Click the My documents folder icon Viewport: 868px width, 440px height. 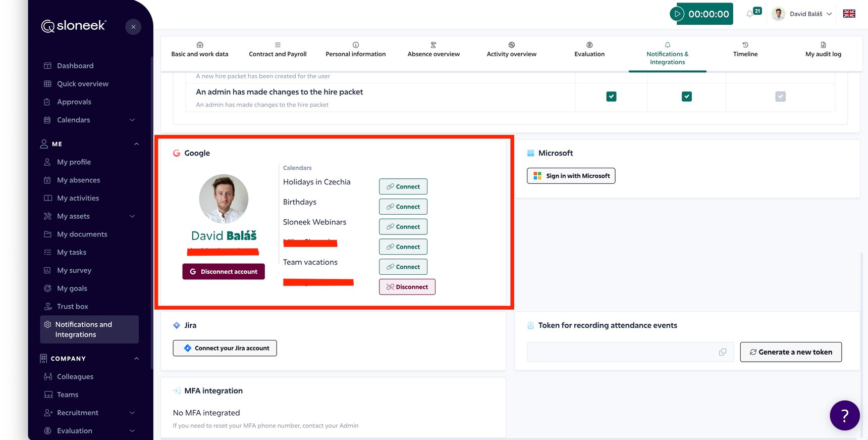(x=47, y=234)
